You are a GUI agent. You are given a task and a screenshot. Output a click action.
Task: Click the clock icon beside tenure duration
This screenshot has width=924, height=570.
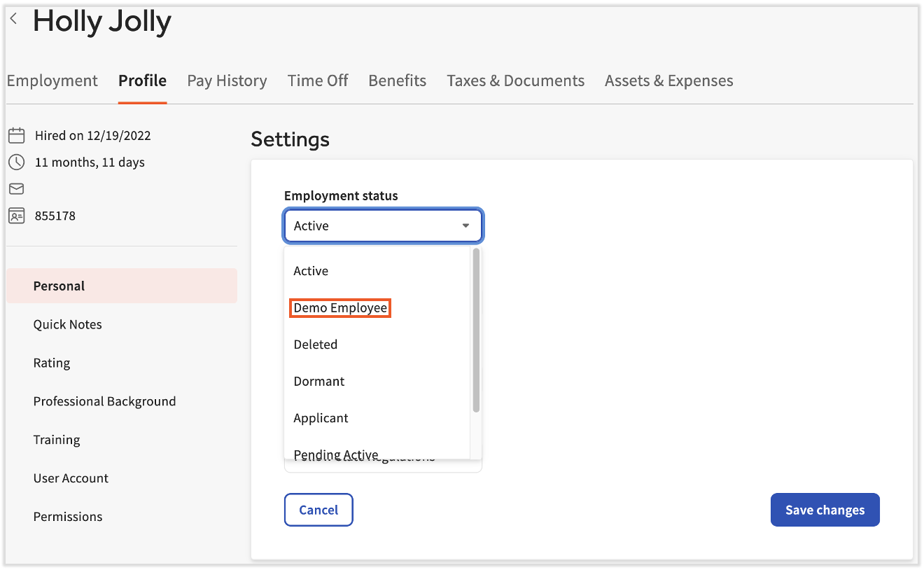tap(16, 162)
